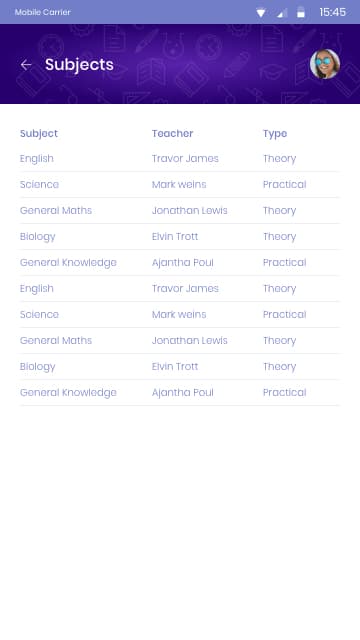Select the second Jonathan Lewis entry

point(189,340)
